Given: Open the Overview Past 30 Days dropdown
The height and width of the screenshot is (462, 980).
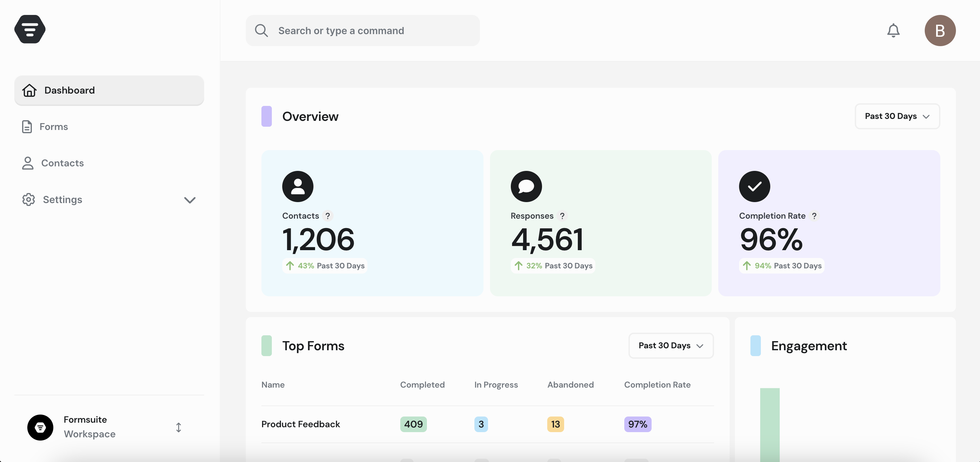Looking at the screenshot, I should click(x=897, y=116).
